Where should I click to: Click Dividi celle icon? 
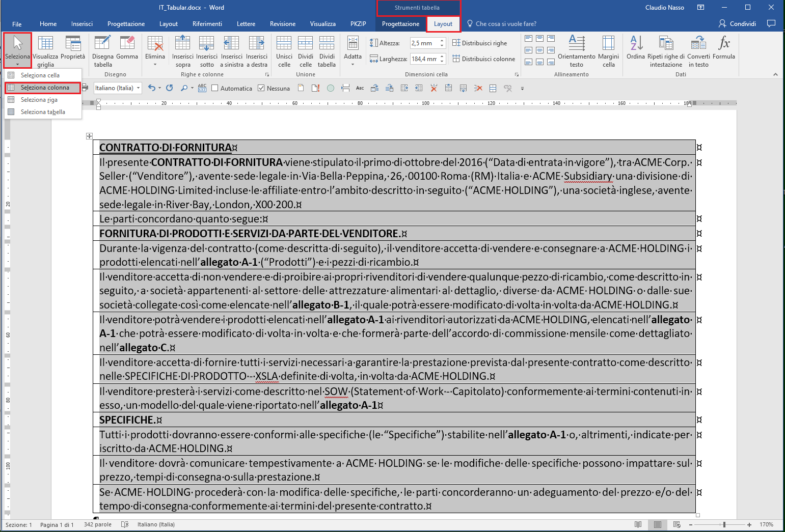pos(306,50)
